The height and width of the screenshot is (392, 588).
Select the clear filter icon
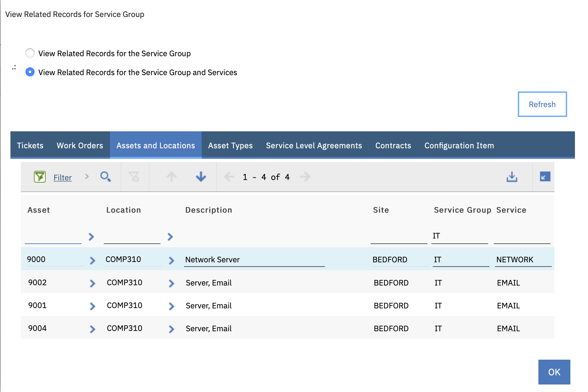[134, 177]
